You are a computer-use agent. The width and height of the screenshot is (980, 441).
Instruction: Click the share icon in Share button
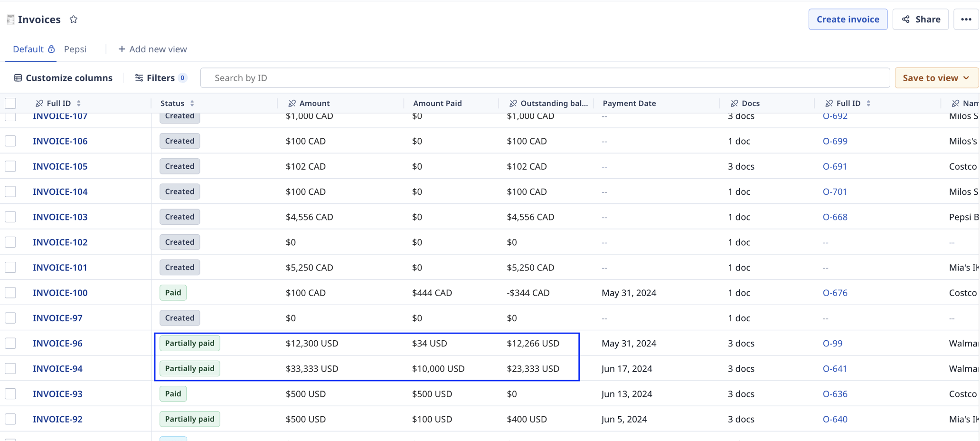906,19
